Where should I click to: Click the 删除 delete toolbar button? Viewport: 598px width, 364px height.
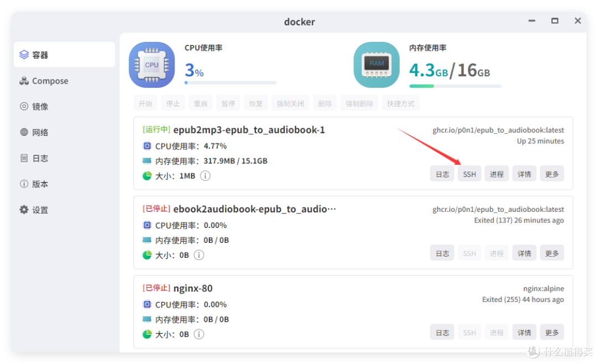[x=324, y=103]
